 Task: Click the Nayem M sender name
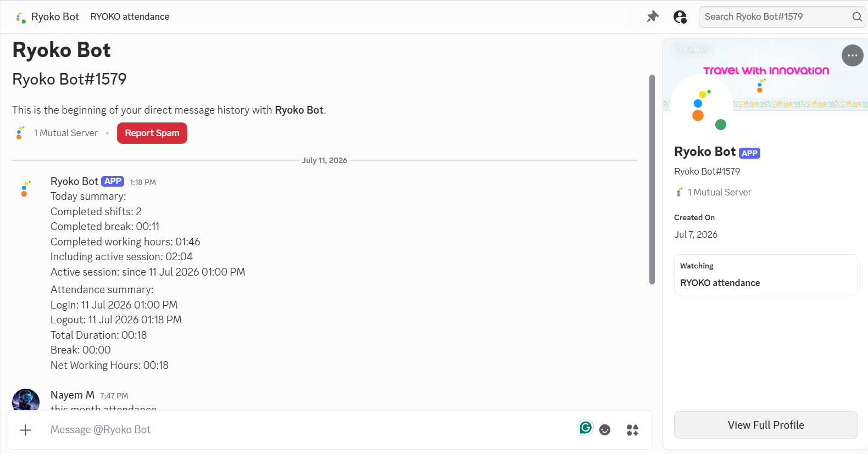click(x=73, y=395)
